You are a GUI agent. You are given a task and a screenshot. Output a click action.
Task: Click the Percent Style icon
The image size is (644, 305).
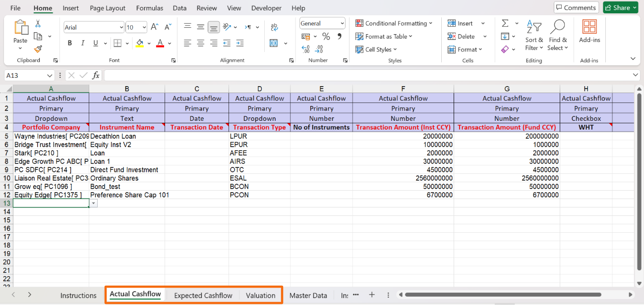point(326,36)
